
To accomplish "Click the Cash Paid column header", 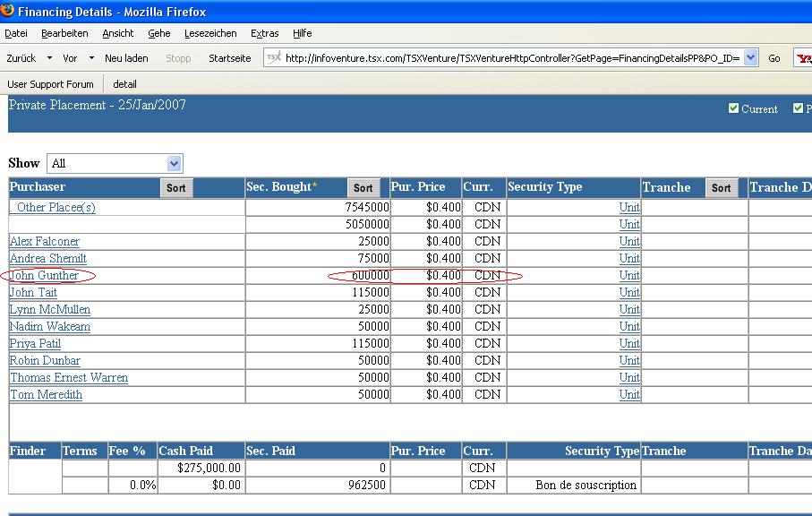I will click(x=201, y=451).
